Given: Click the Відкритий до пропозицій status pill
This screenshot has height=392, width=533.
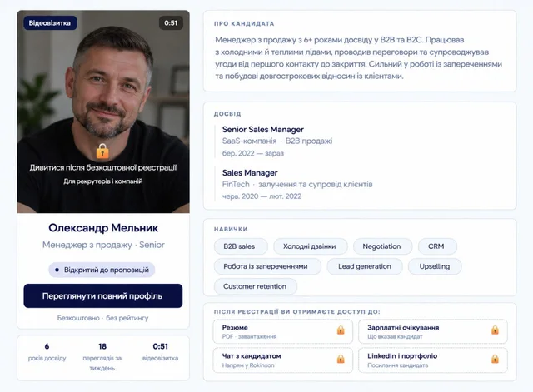Looking at the screenshot, I should [102, 270].
